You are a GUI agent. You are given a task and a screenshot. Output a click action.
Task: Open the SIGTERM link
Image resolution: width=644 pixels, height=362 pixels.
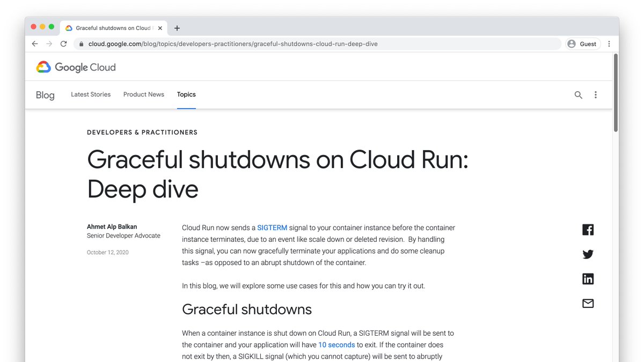coord(272,228)
